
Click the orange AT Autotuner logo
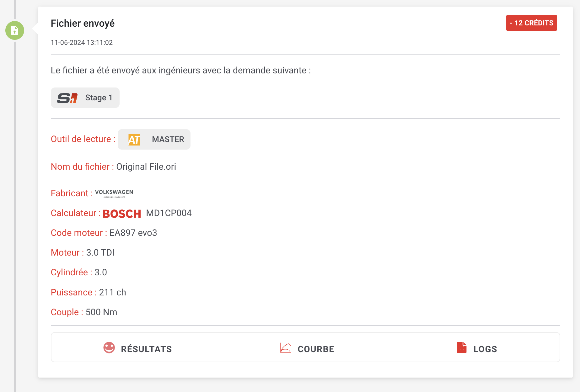coord(134,140)
